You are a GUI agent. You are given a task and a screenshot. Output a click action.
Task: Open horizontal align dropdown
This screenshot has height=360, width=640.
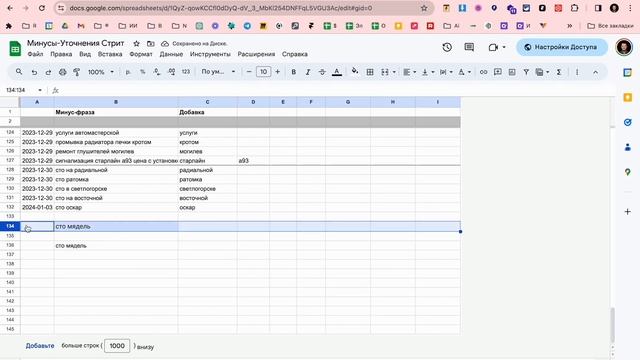[x=409, y=72]
